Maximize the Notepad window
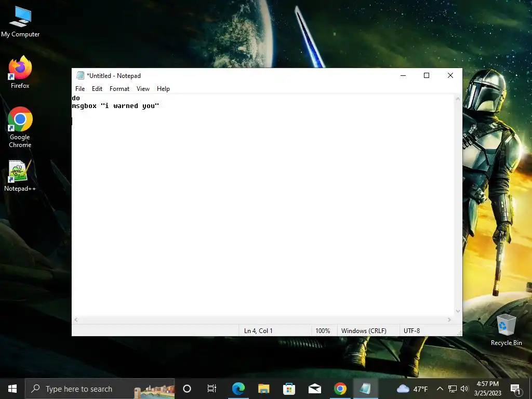The width and height of the screenshot is (532, 399). click(427, 75)
